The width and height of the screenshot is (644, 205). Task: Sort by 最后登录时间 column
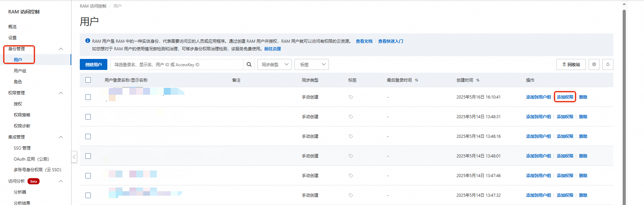pos(417,80)
